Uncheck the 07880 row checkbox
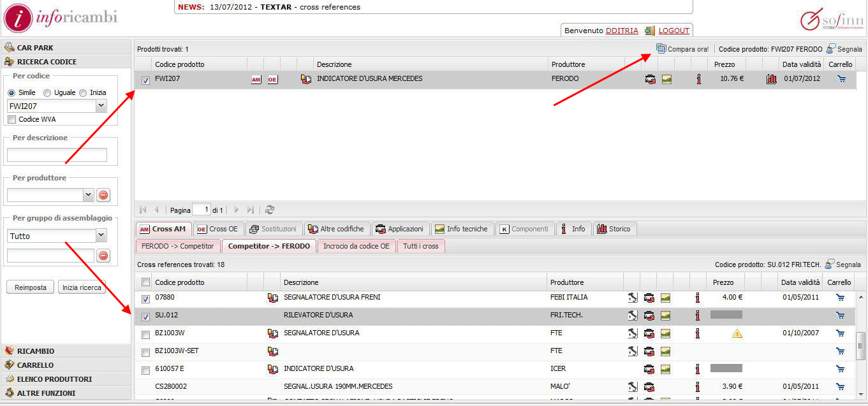The height and width of the screenshot is (406, 868). pyautogui.click(x=145, y=298)
